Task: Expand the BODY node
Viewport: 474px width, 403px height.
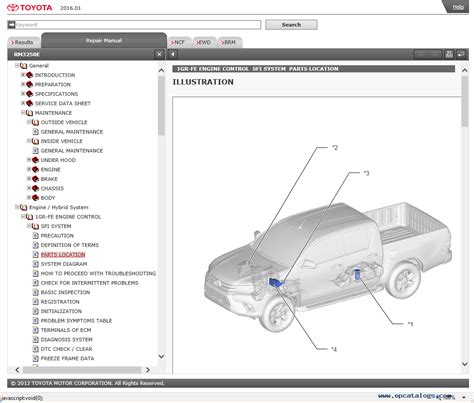Action: coord(29,198)
